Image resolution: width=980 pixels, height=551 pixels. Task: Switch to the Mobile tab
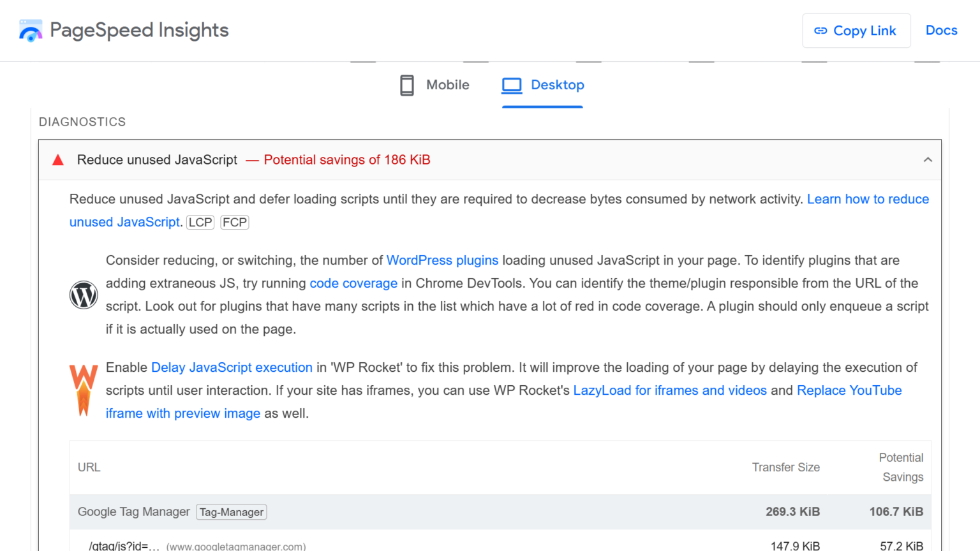coord(434,85)
